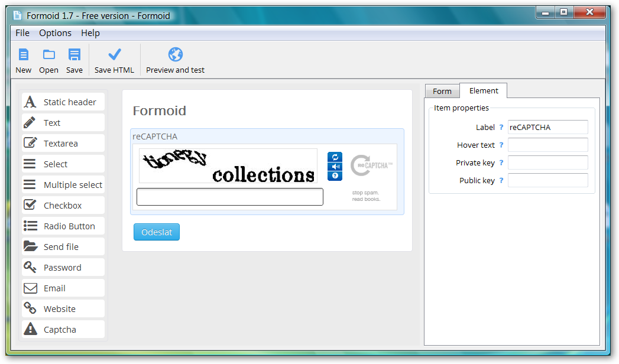Insert a Website field element
Screen dimensions: 619x364
pos(64,309)
